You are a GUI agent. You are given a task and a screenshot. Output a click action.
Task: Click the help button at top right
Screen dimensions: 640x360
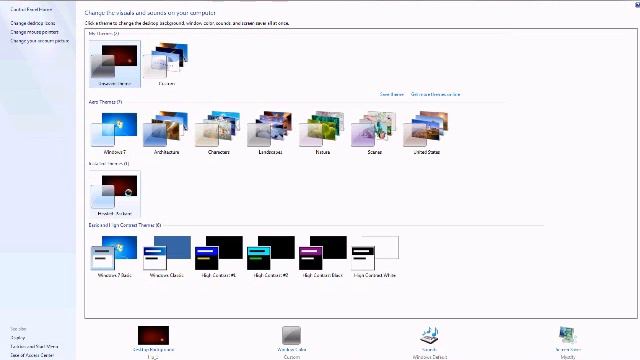638,4
